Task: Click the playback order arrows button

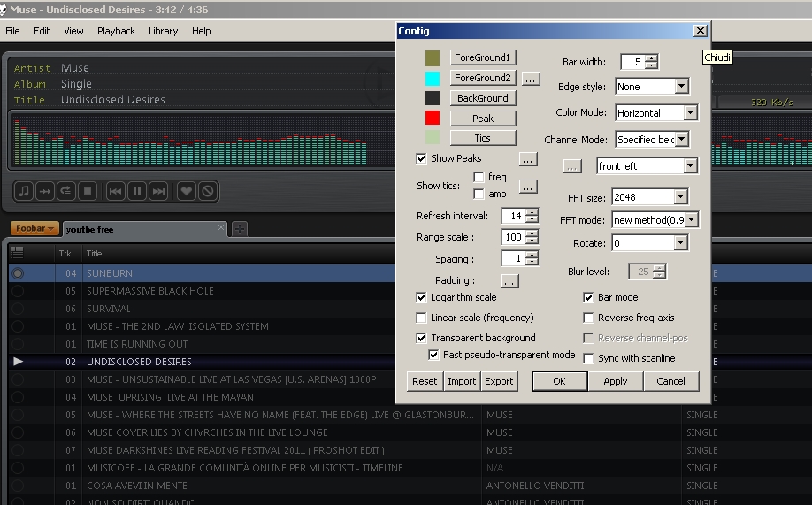Action: click(45, 191)
